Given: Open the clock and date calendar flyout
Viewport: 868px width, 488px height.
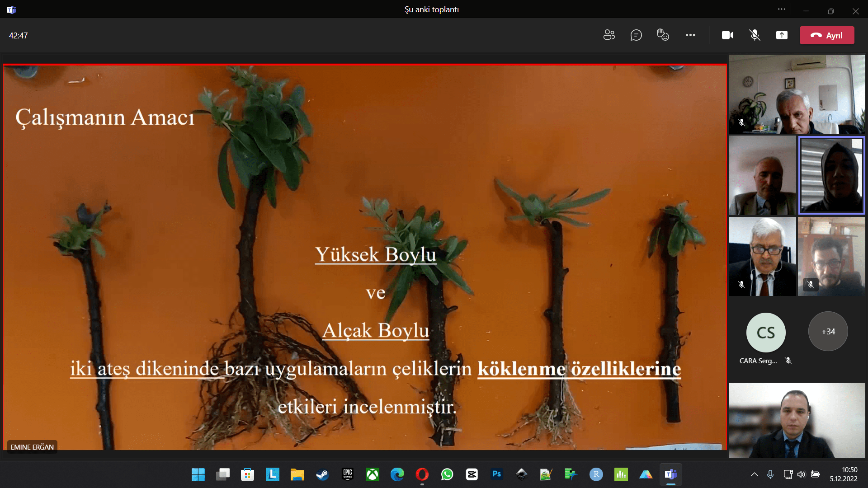Looking at the screenshot, I should (x=844, y=474).
